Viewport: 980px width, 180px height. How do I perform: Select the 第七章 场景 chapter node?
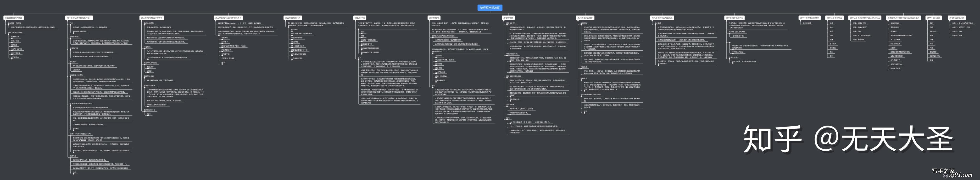tap(508, 18)
